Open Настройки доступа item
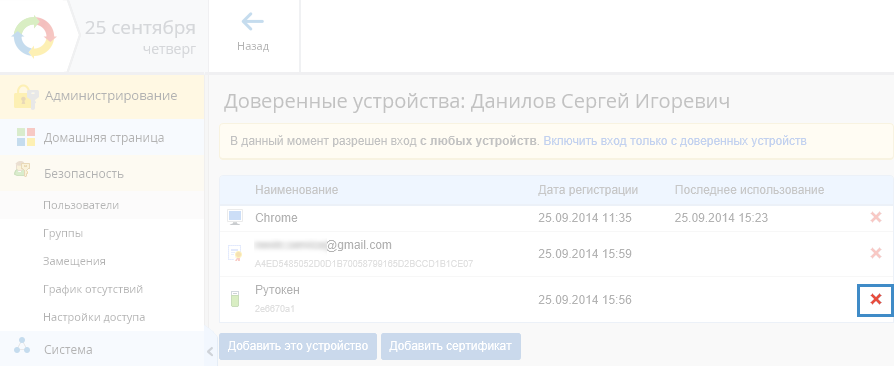 tap(94, 317)
